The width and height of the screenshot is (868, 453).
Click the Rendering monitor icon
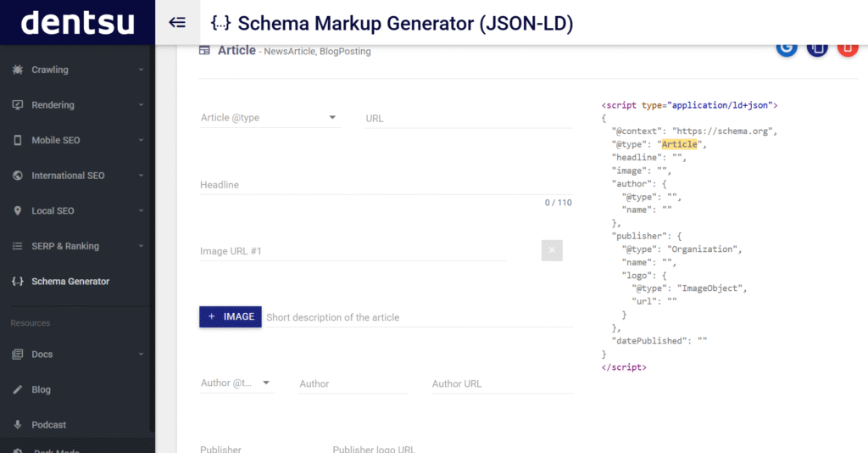pyautogui.click(x=18, y=104)
